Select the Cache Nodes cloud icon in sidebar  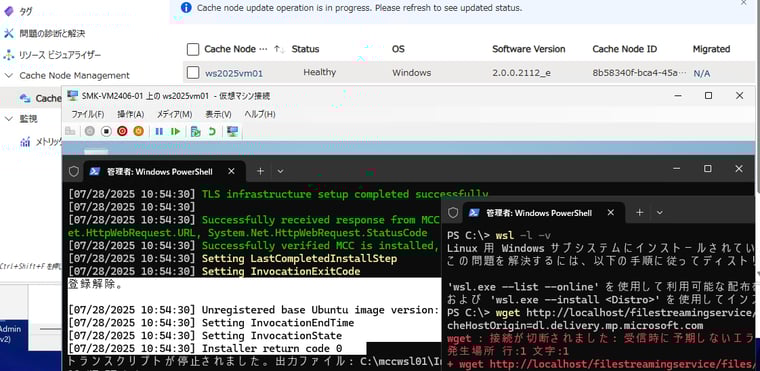[x=25, y=98]
